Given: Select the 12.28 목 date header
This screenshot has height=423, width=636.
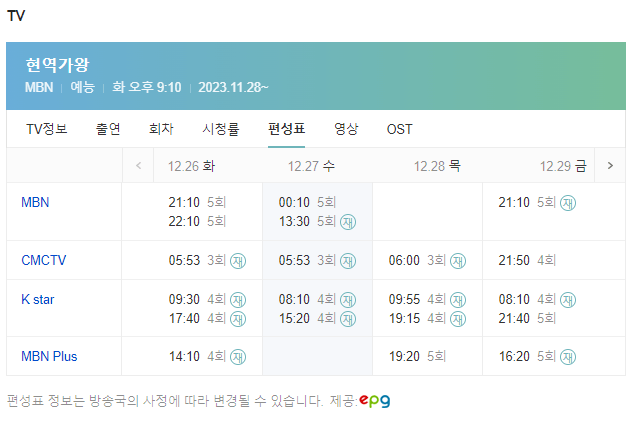Looking at the screenshot, I should 437,166.
